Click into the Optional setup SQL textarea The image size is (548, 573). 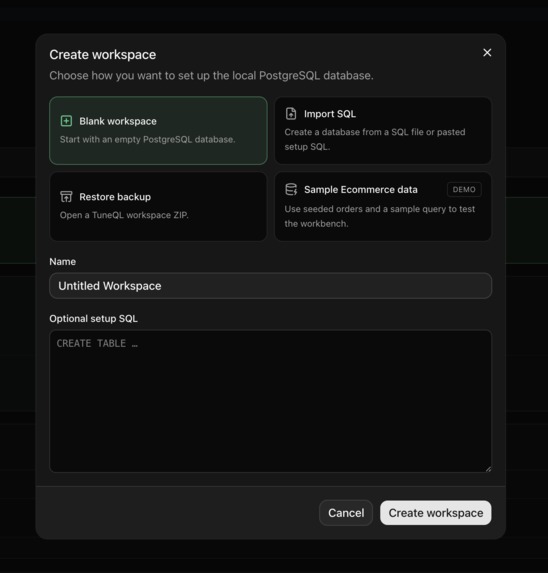(x=270, y=401)
